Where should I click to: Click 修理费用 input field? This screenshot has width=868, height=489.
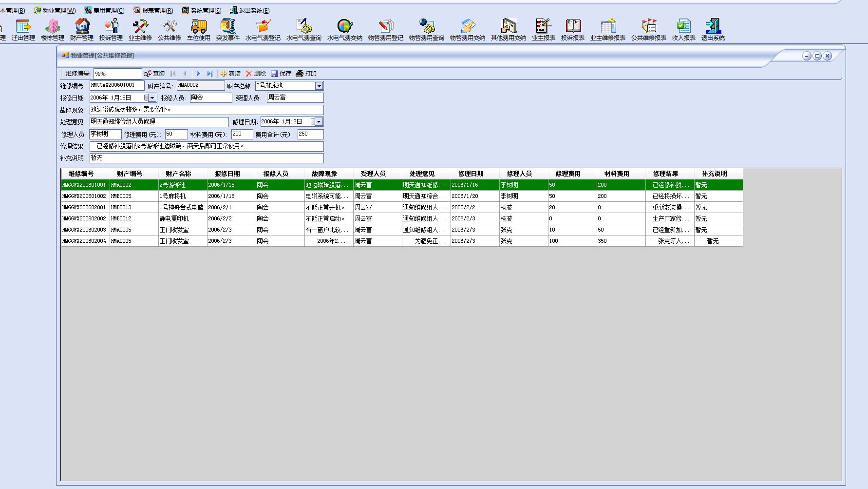176,134
